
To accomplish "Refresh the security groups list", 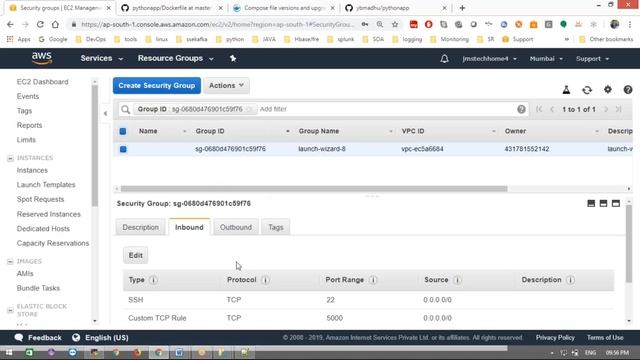I will tap(587, 90).
